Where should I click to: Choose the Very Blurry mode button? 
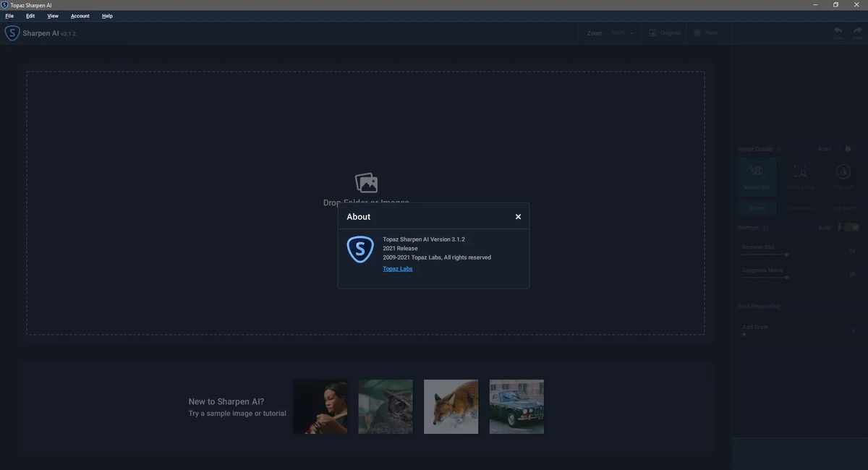(x=843, y=208)
